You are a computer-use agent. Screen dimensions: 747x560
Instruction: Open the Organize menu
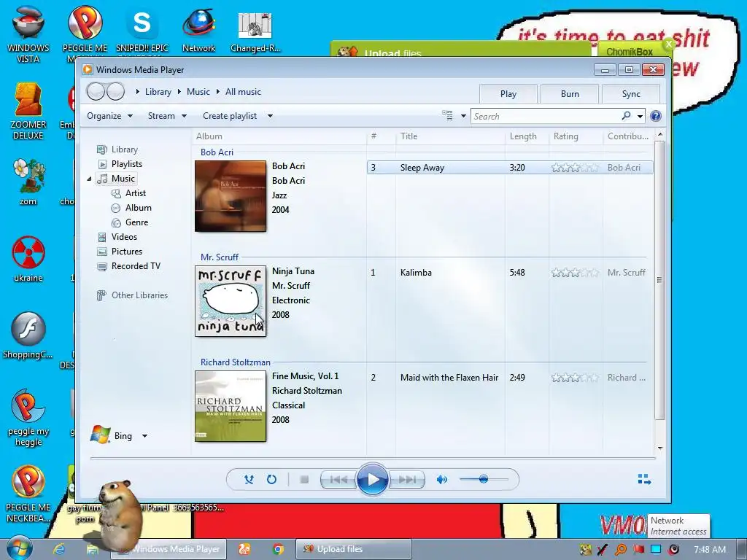(109, 116)
